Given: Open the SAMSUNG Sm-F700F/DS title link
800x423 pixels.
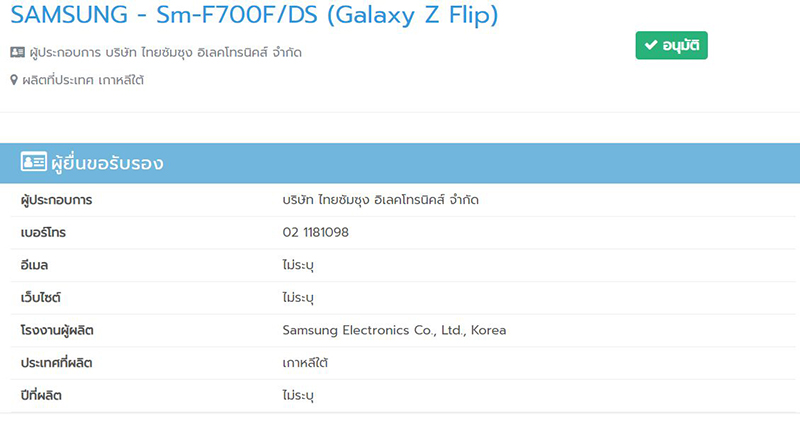Looking at the screenshot, I should 254,15.
